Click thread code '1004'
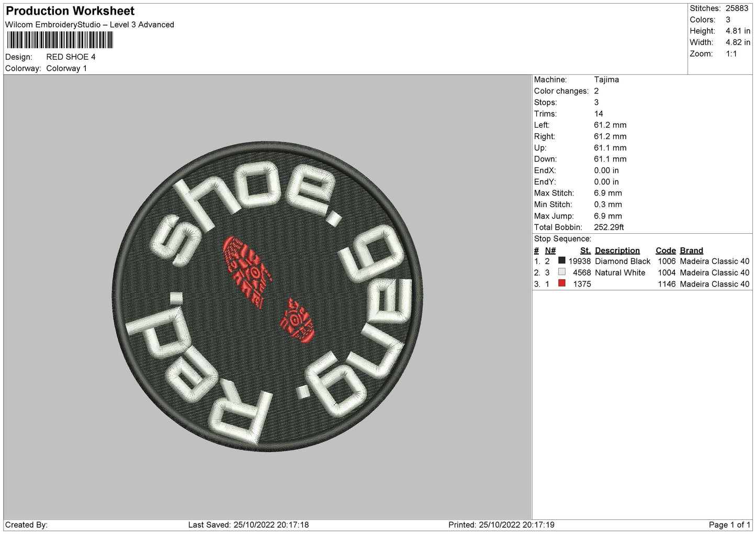 point(667,273)
